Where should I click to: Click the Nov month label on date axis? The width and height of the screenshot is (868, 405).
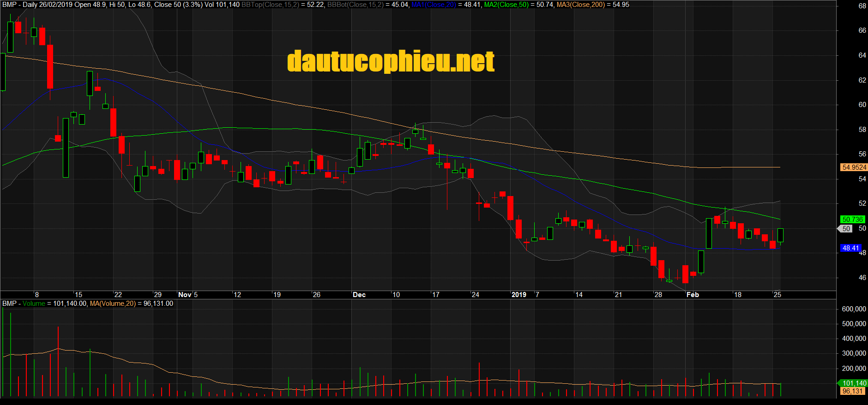pyautogui.click(x=185, y=295)
